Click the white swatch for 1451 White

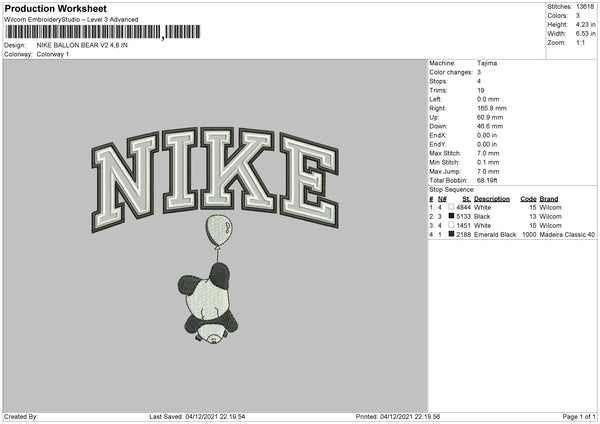tap(452, 225)
